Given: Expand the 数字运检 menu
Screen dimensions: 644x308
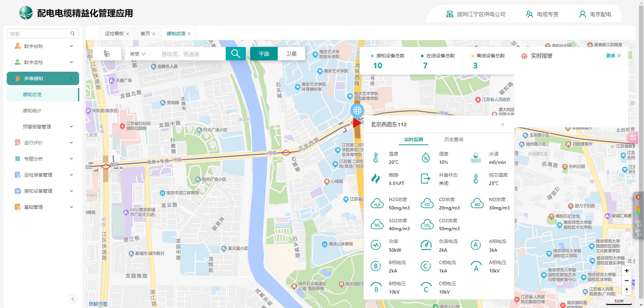Looking at the screenshot, I should point(43,62).
